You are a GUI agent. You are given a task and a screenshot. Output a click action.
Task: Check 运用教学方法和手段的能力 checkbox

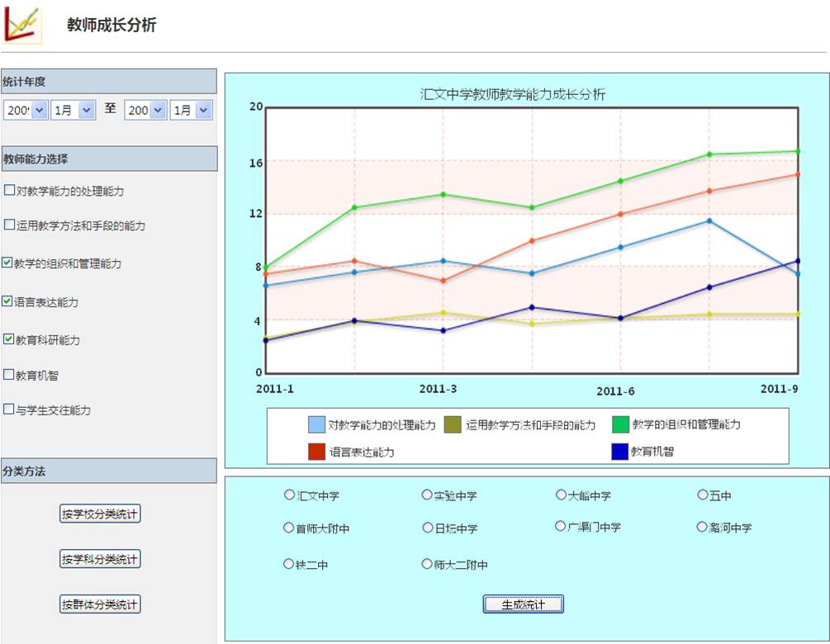click(x=9, y=225)
